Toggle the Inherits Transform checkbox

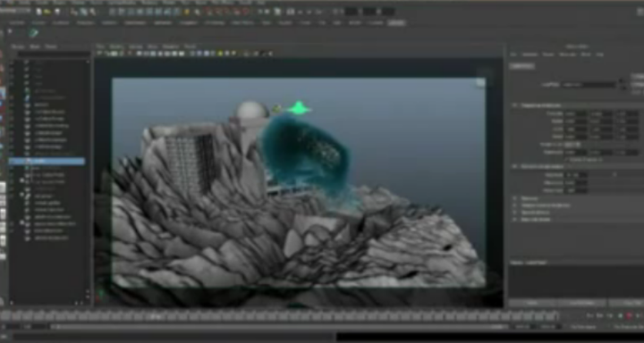568,159
